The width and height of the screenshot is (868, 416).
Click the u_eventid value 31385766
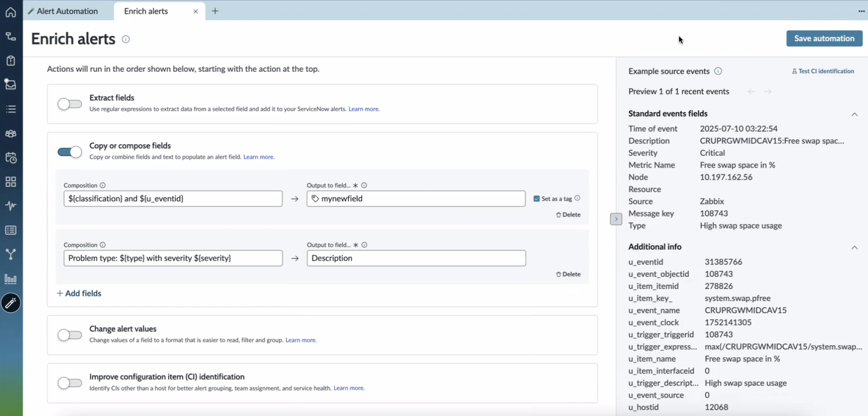[x=723, y=262]
